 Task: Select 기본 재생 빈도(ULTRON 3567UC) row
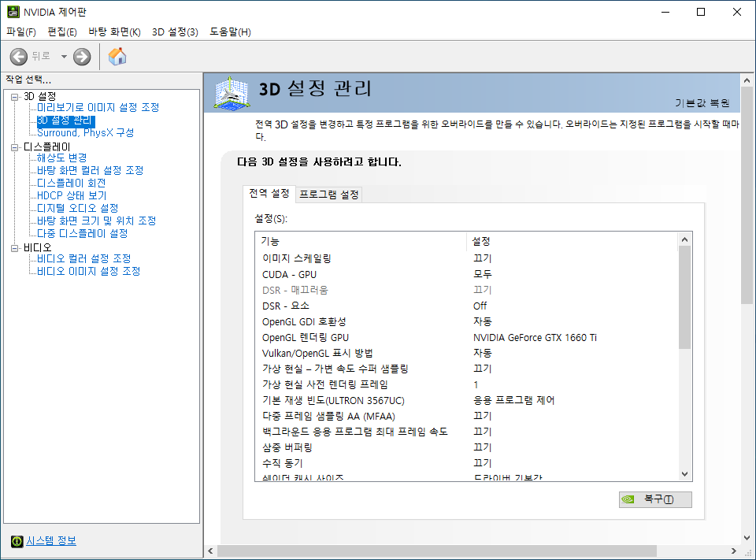pos(466,400)
